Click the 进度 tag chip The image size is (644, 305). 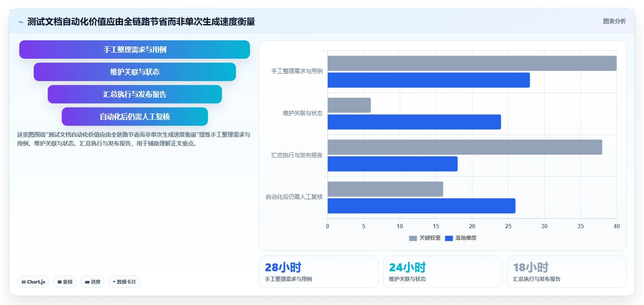click(92, 282)
